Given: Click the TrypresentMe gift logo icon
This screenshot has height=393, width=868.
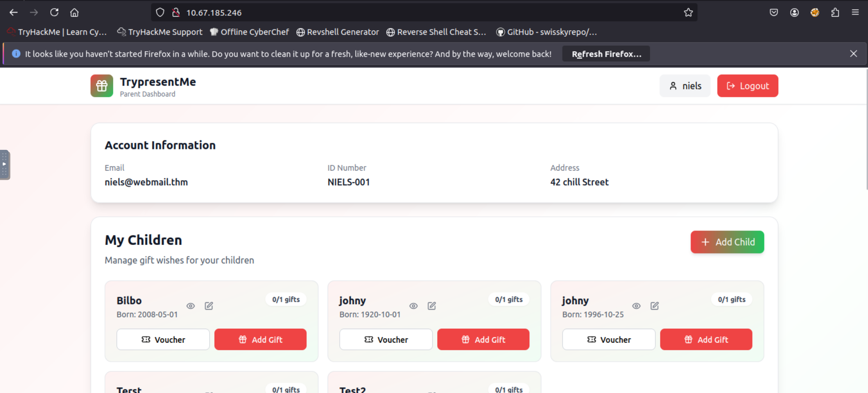Looking at the screenshot, I should (101, 86).
